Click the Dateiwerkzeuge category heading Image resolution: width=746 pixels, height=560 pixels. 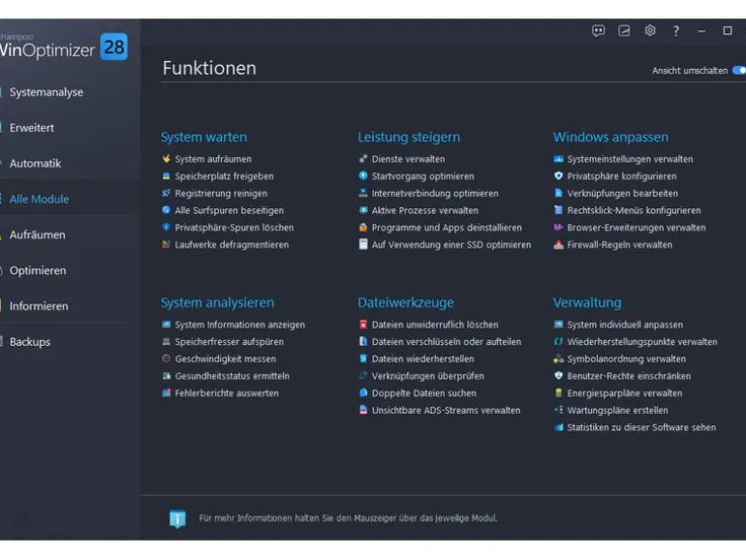(x=405, y=302)
